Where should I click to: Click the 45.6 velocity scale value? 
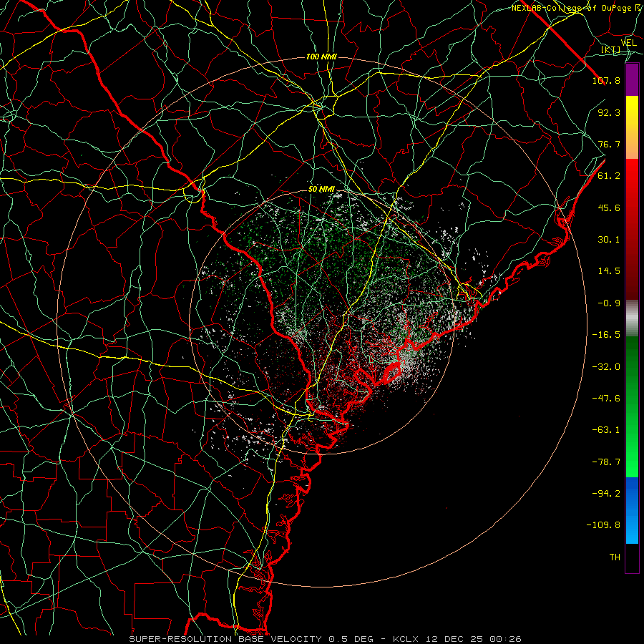(609, 208)
